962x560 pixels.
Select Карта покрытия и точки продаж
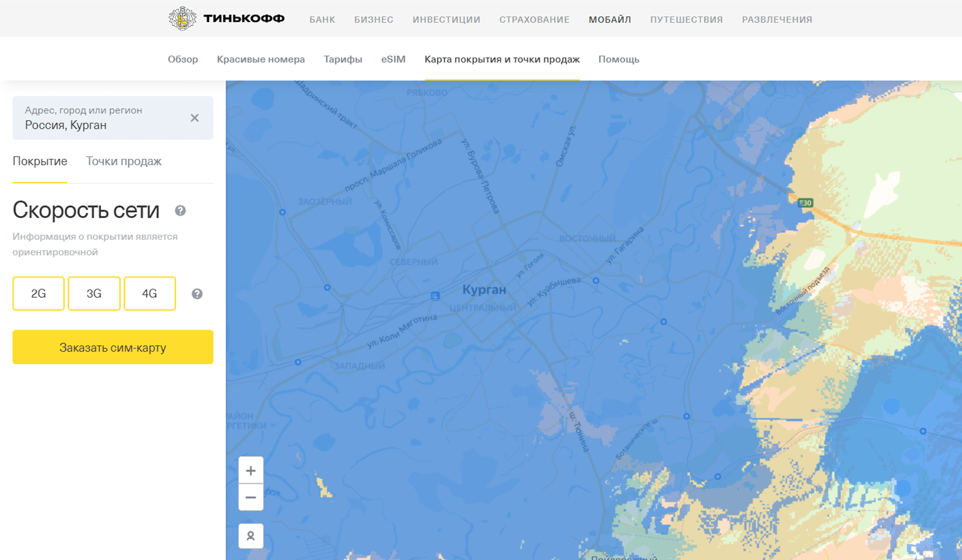502,59
